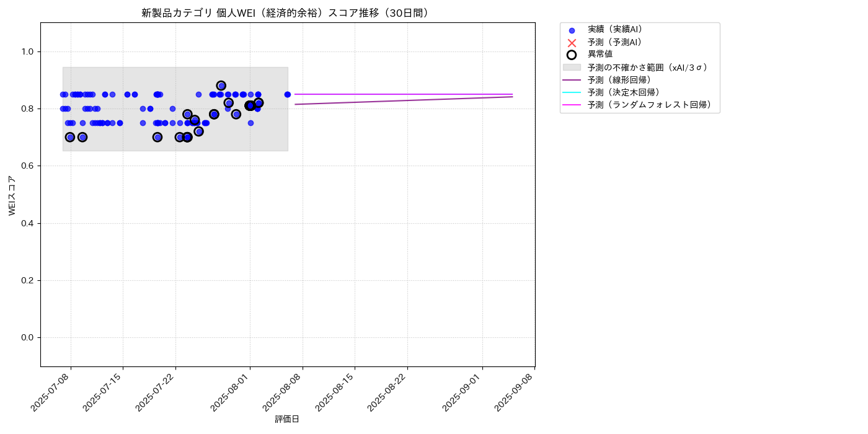Click the 0.0 y-axis tick label

point(28,337)
